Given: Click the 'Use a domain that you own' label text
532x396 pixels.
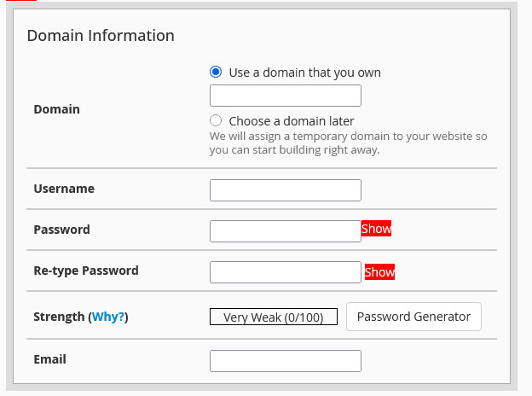Looking at the screenshot, I should (304, 73).
